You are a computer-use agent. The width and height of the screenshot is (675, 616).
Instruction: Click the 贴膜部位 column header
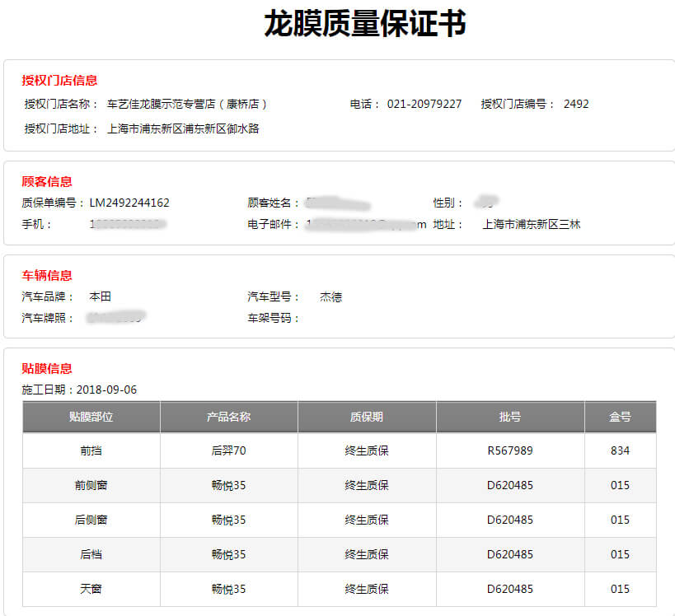(91, 417)
